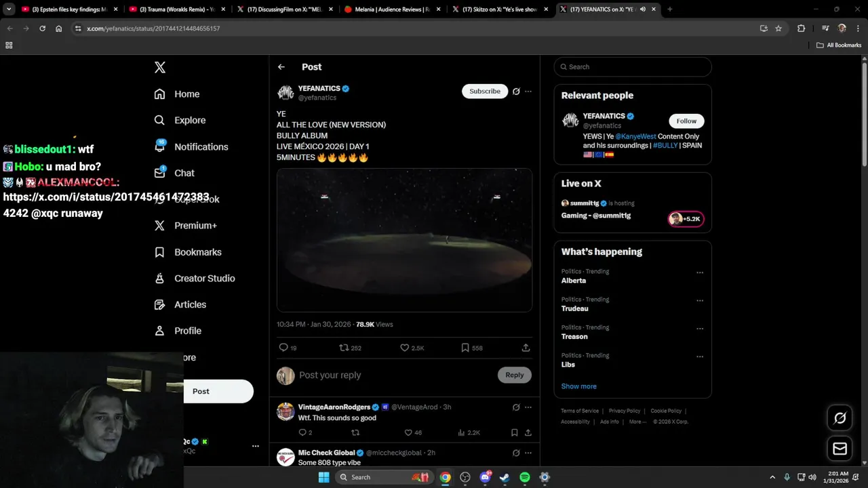
Task: Open Chat in X sidebar
Action: [x=174, y=173]
